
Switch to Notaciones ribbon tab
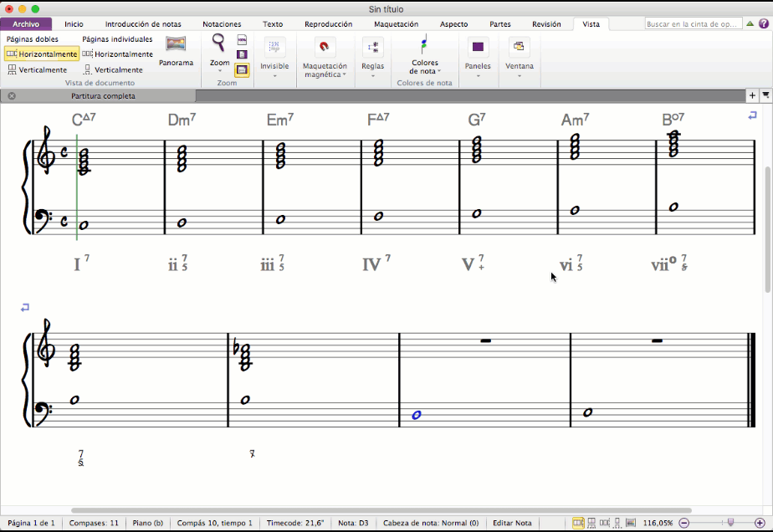coord(222,23)
